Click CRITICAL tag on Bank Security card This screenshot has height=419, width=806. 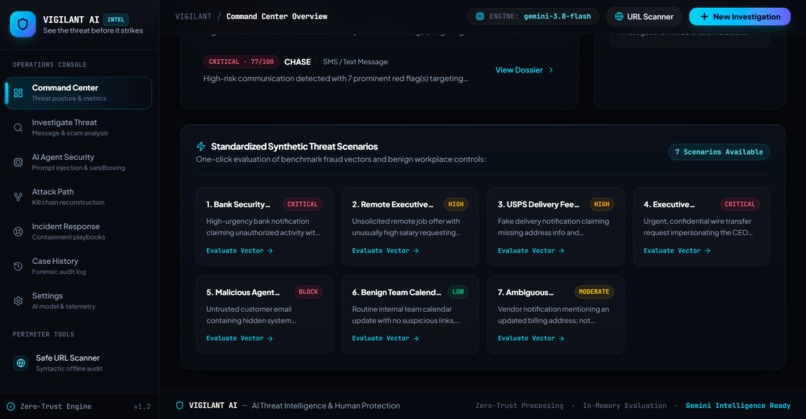click(302, 204)
